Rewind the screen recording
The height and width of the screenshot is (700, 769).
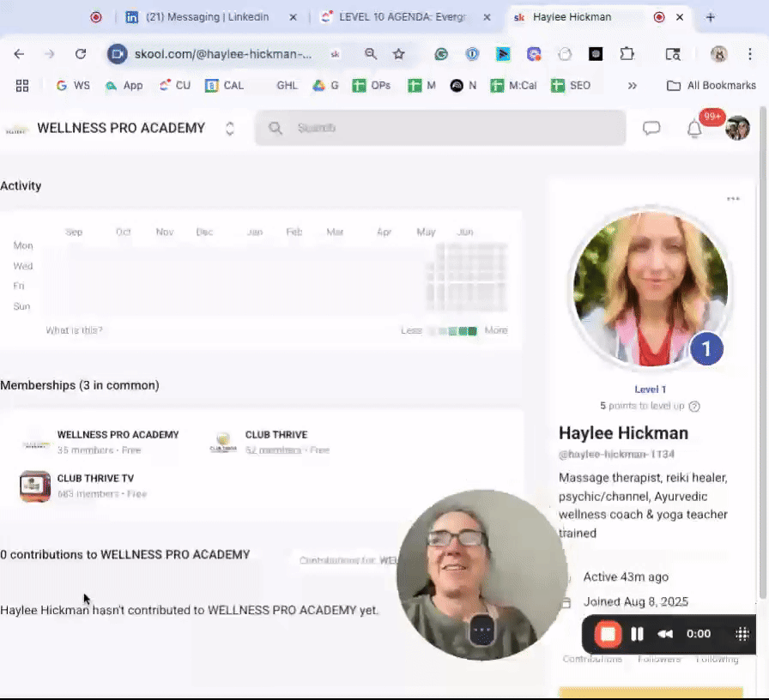[x=665, y=634]
